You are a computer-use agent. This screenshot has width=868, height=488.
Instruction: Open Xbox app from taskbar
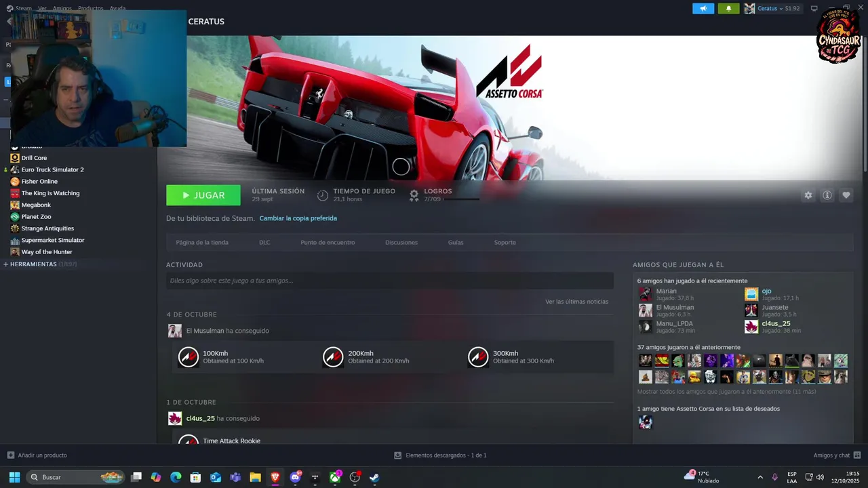pos(335,477)
